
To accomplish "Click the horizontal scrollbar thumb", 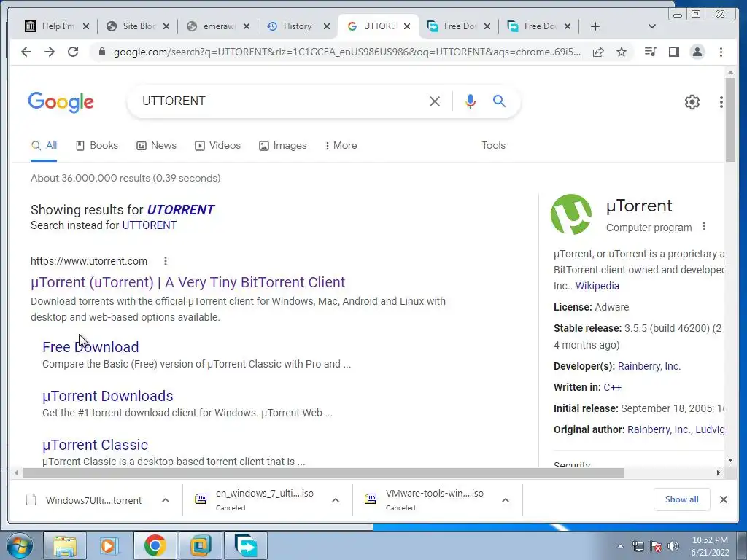I will pos(323,472).
